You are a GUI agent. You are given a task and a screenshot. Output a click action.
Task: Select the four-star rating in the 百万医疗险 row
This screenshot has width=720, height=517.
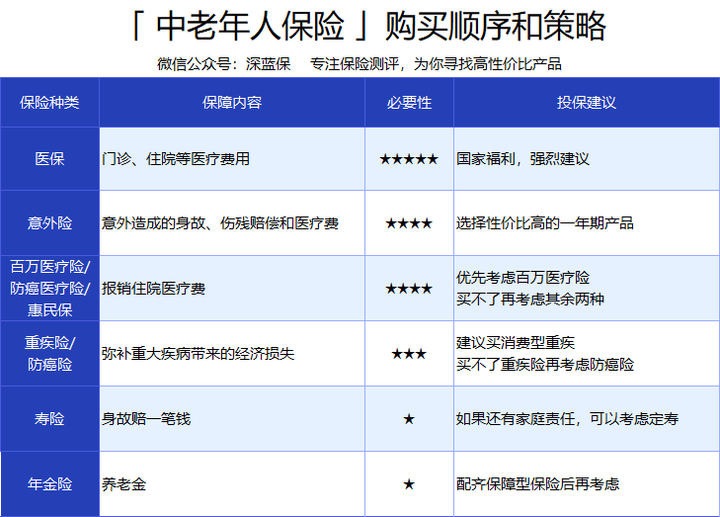[408, 289]
